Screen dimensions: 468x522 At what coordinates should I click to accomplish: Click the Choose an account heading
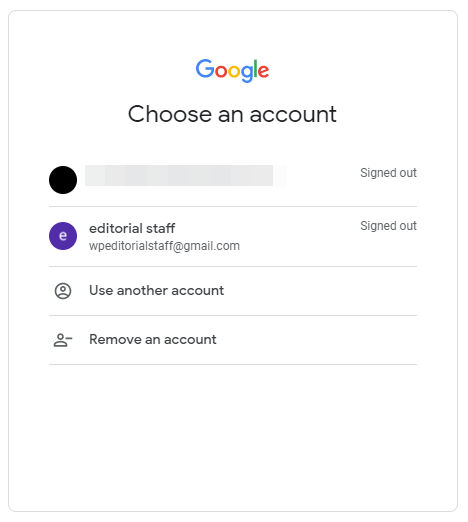(232, 114)
